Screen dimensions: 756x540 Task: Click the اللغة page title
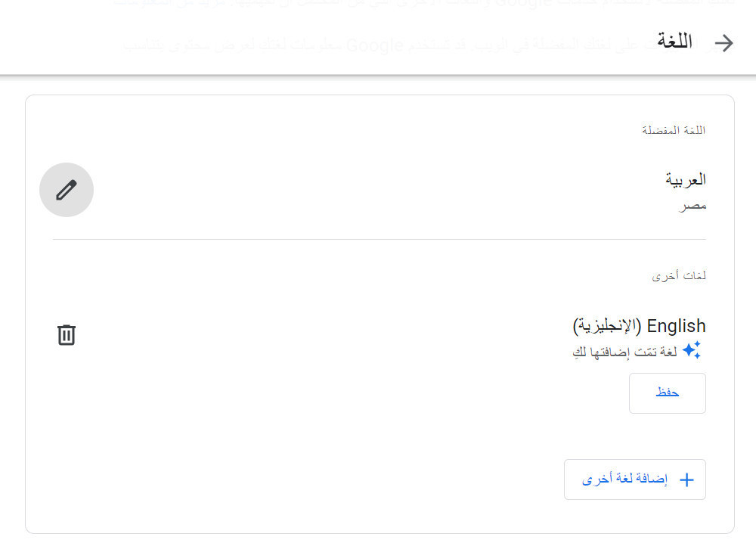(674, 42)
